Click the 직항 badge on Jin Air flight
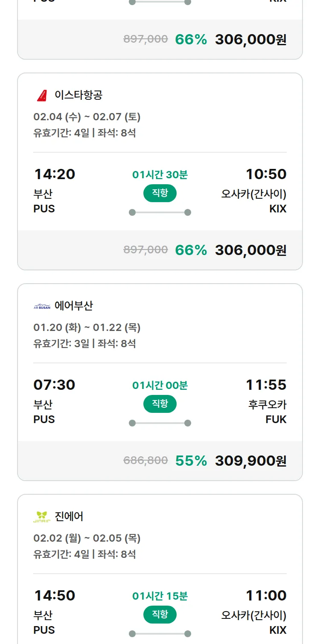Image resolution: width=320 pixels, height=644 pixels. pyautogui.click(x=160, y=615)
